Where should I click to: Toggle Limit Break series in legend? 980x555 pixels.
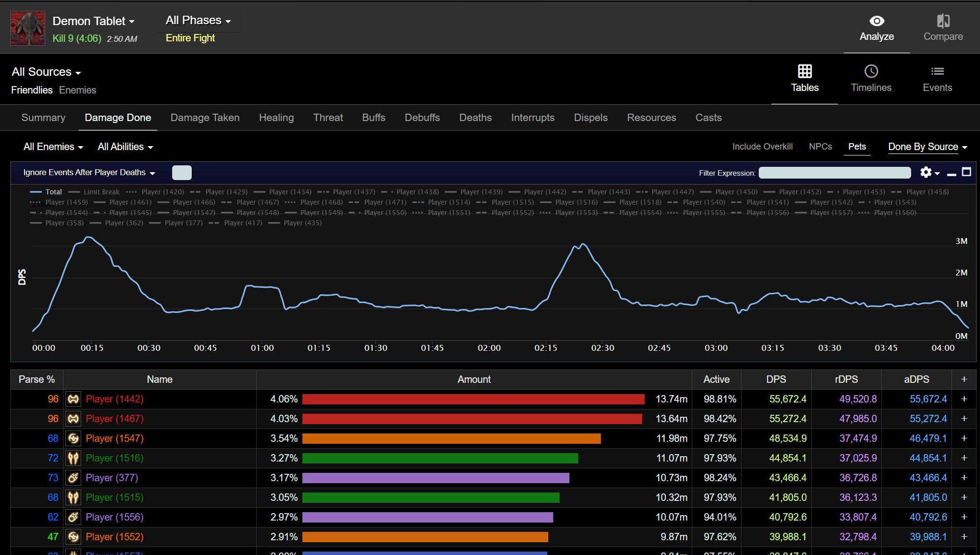94,192
